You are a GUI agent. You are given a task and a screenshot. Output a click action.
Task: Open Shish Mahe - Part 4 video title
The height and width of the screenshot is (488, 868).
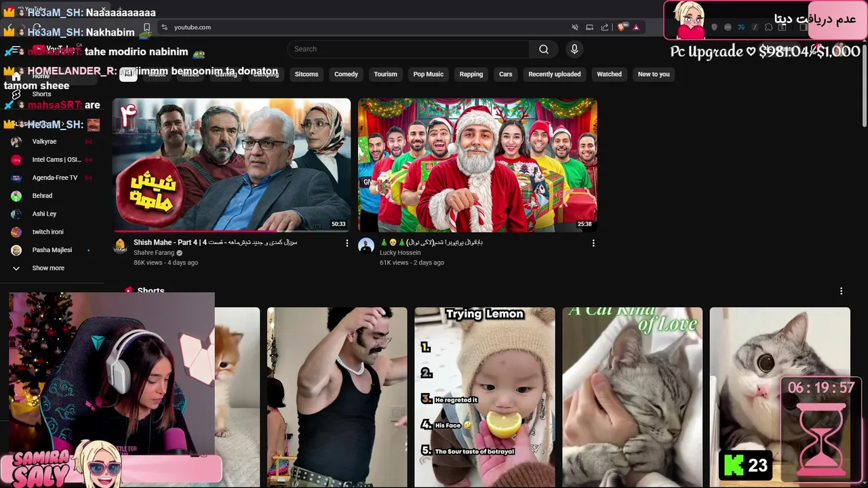pos(215,242)
